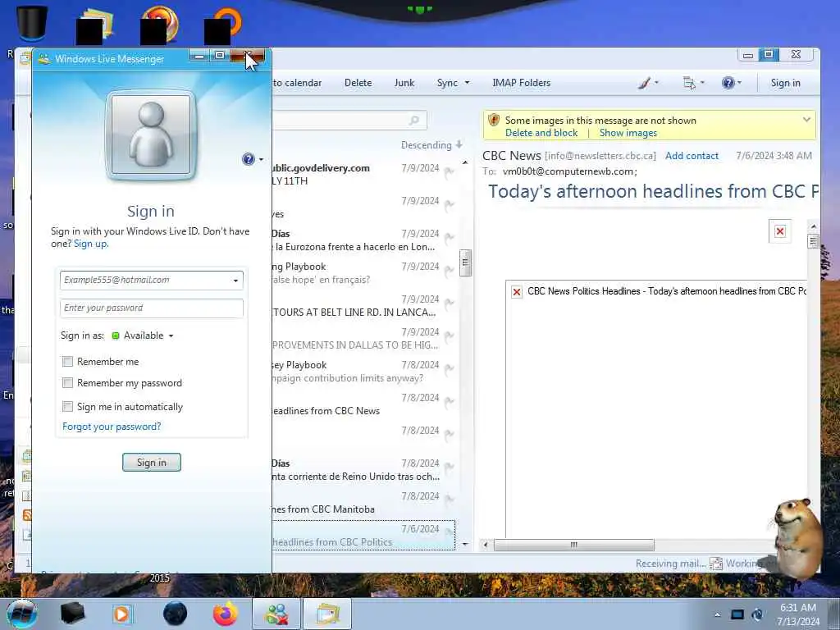This screenshot has height=630, width=840.
Task: Select 'campaign contribution limits anyway?' Playbook message
Action: click(364, 372)
